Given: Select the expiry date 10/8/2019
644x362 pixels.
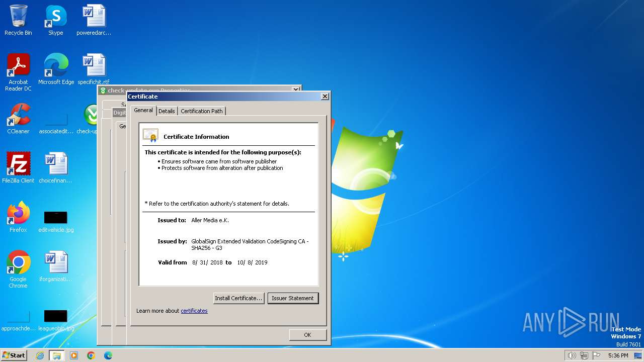Looking at the screenshot, I should tap(253, 262).
